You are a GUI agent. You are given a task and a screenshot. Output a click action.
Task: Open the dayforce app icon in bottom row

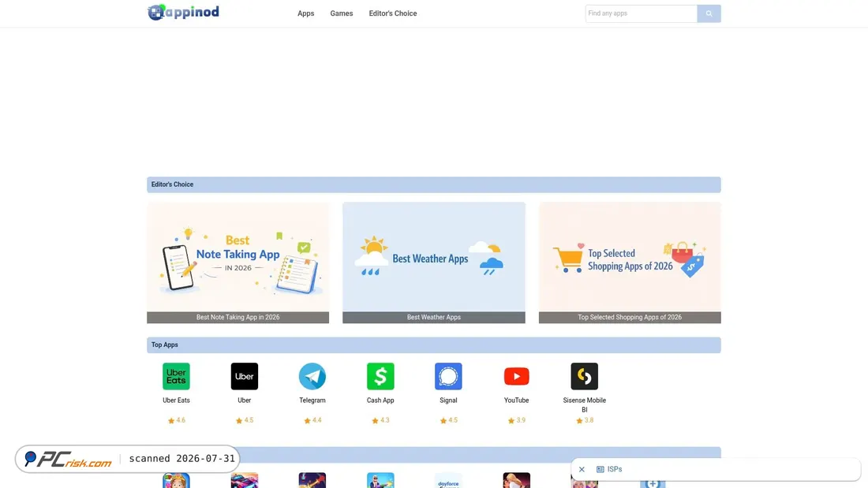point(448,480)
